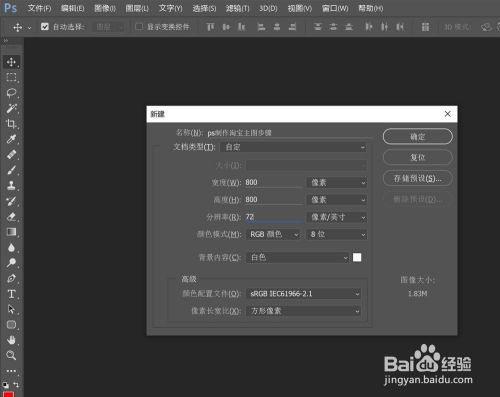Screen dimensions: 500x397
Task: Click the red foreground color swatch
Action: 8,394
